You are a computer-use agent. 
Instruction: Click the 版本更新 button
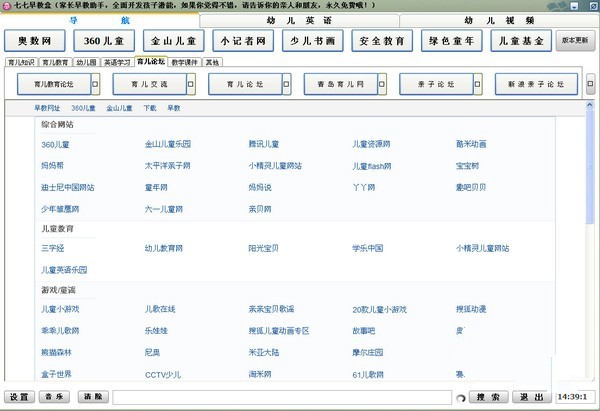click(575, 41)
